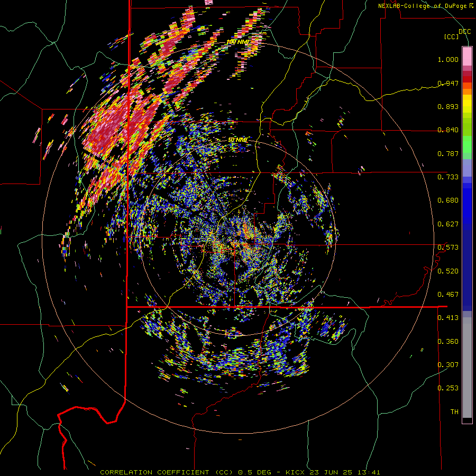Pick the pink top color of the legend bar
476x476 pixels.
click(x=467, y=57)
